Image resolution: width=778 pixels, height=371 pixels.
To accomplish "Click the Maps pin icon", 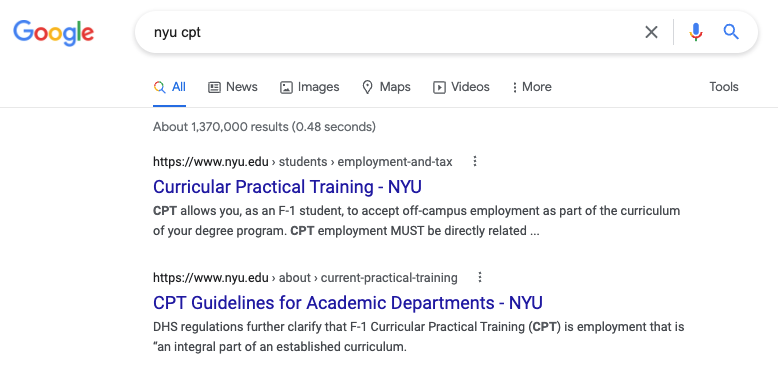I will pyautogui.click(x=367, y=87).
